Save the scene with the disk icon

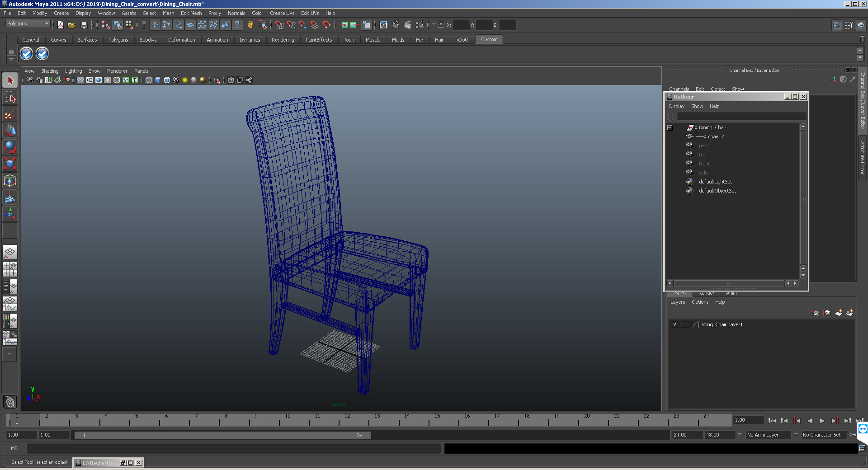84,25
